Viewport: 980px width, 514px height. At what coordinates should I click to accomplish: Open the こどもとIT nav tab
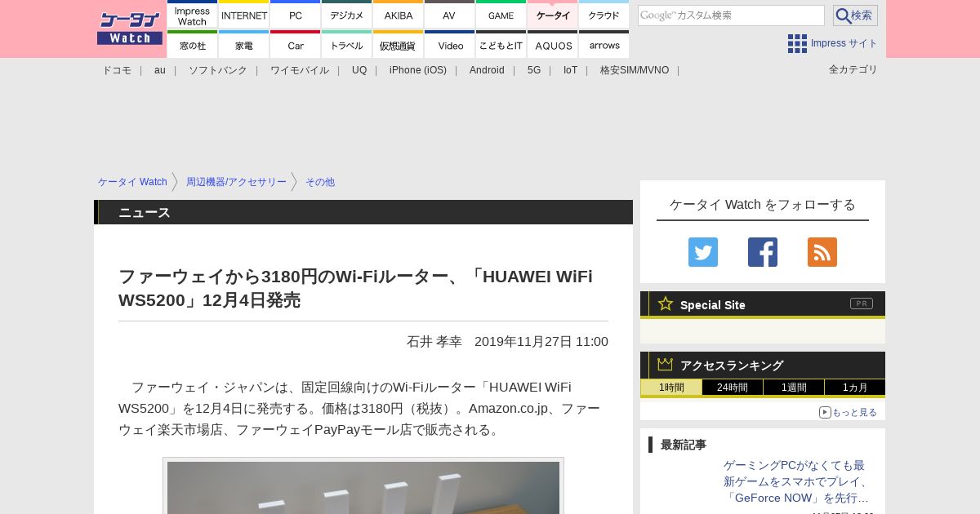[x=501, y=45]
